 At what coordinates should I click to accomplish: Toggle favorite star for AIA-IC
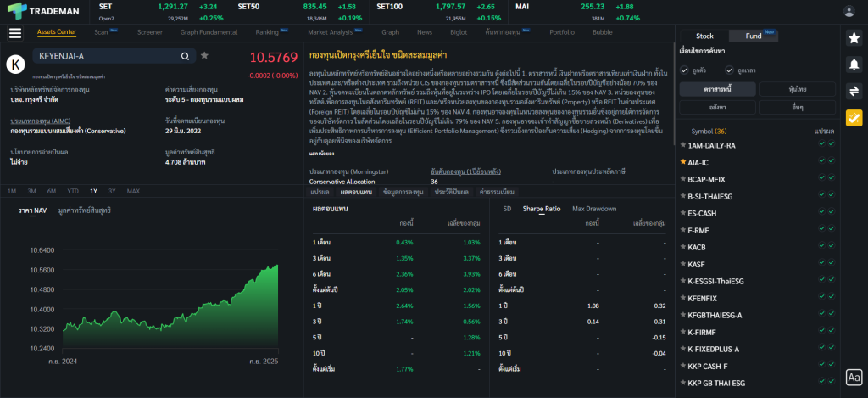click(683, 161)
